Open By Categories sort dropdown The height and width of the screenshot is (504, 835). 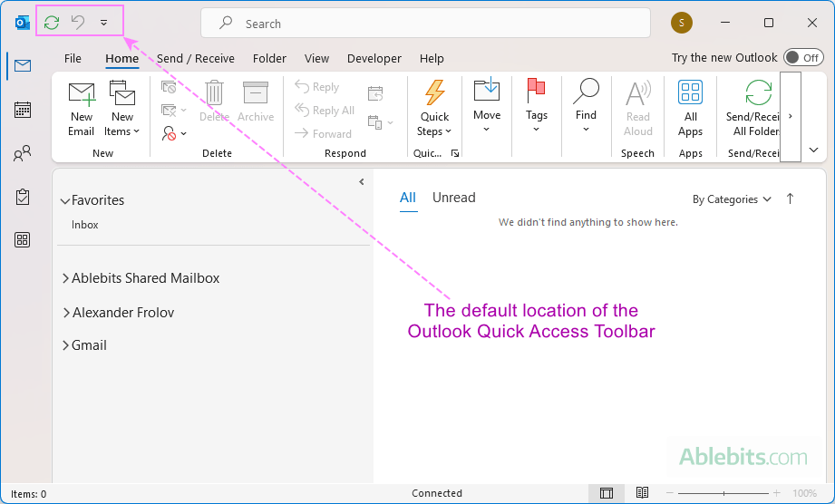coord(732,199)
